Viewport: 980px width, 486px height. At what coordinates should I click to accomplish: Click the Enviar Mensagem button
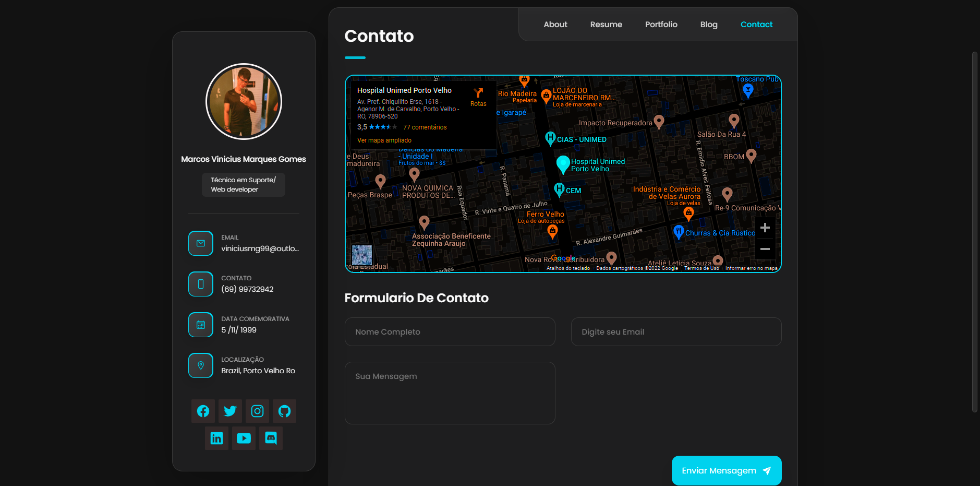point(727,471)
